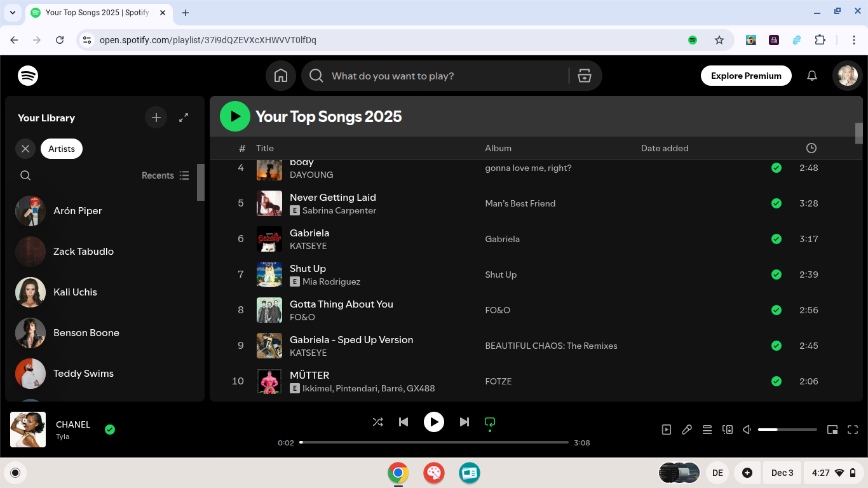
Task: Create a playlist with the plus icon
Action: pyautogui.click(x=156, y=118)
